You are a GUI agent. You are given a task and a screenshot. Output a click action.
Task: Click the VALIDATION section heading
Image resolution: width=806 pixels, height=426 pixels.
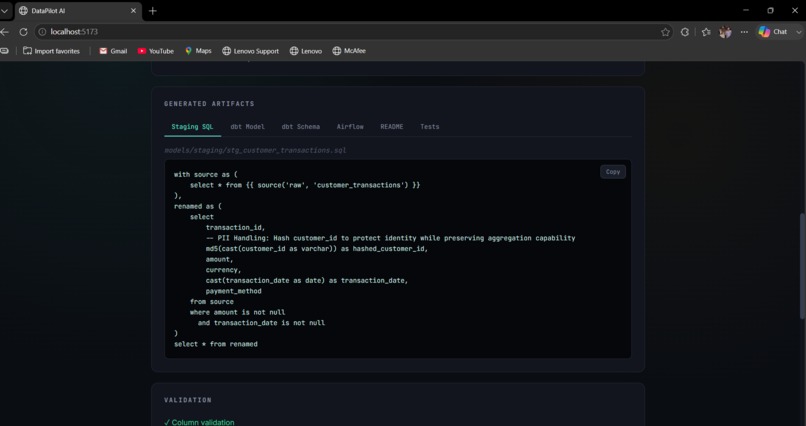188,400
